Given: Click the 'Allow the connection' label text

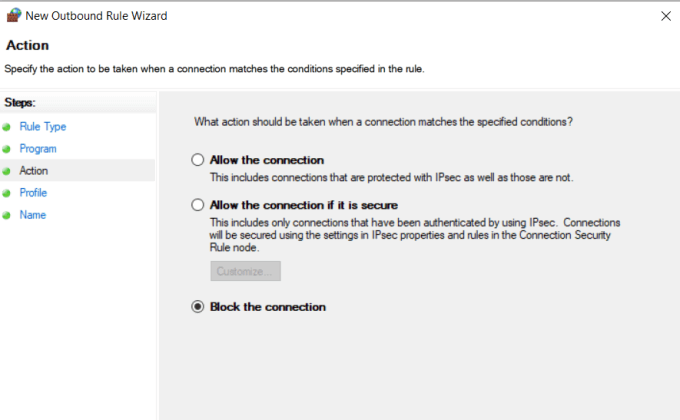Looking at the screenshot, I should coord(266,160).
